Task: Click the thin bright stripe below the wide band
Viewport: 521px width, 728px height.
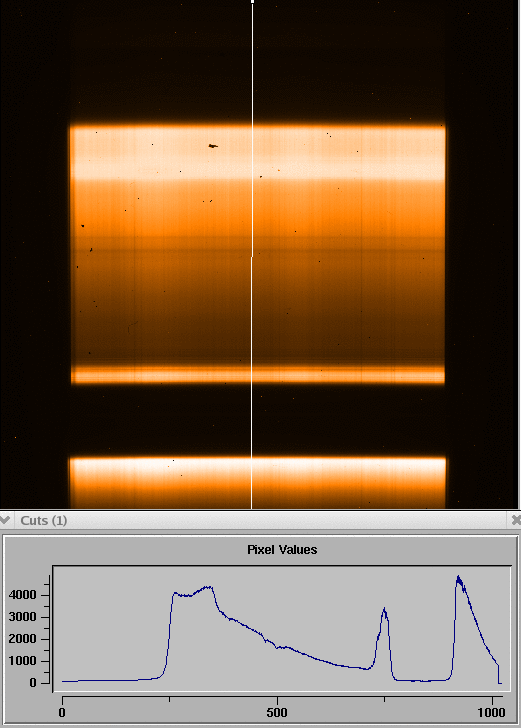Action: pyautogui.click(x=258, y=375)
